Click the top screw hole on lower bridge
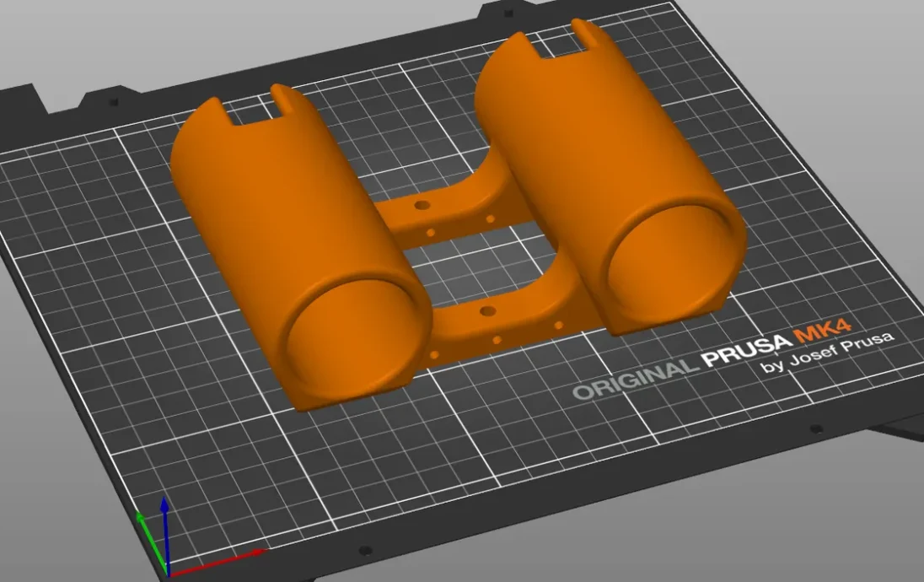 click(486, 312)
